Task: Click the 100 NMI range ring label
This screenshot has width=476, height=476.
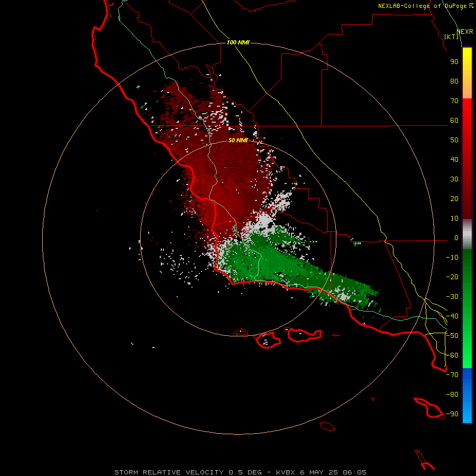Action: [238, 42]
